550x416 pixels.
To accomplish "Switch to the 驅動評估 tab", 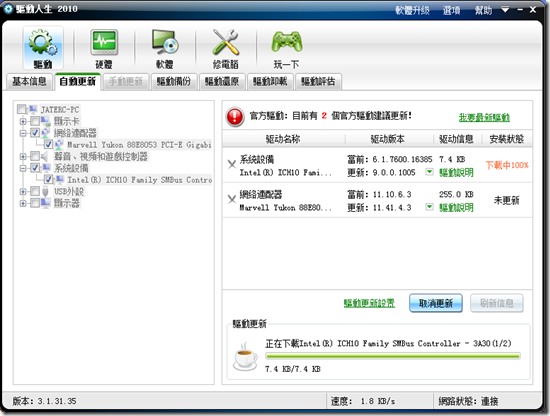I will coord(318,81).
